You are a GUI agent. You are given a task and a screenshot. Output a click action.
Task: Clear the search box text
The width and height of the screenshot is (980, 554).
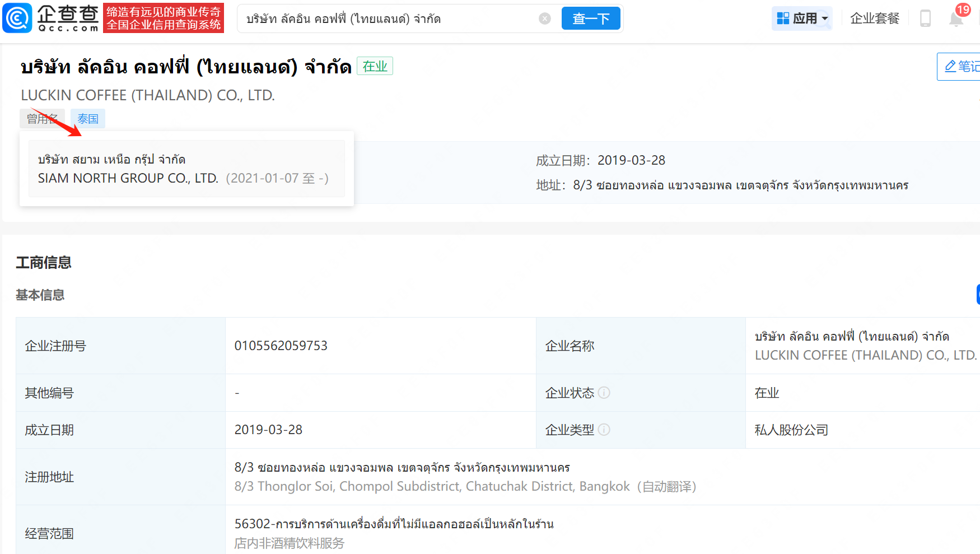coord(544,18)
